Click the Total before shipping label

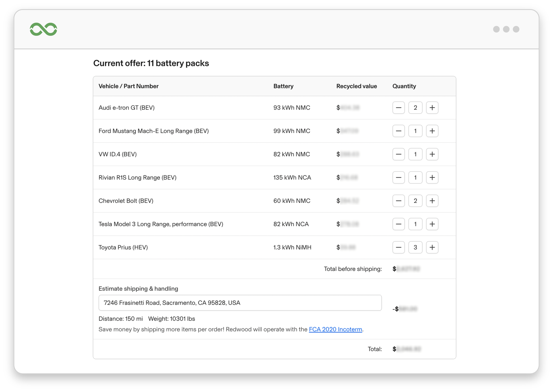(353, 269)
